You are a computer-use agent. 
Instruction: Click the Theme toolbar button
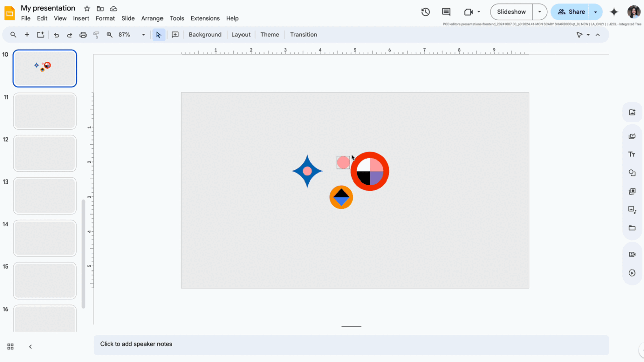(x=270, y=35)
